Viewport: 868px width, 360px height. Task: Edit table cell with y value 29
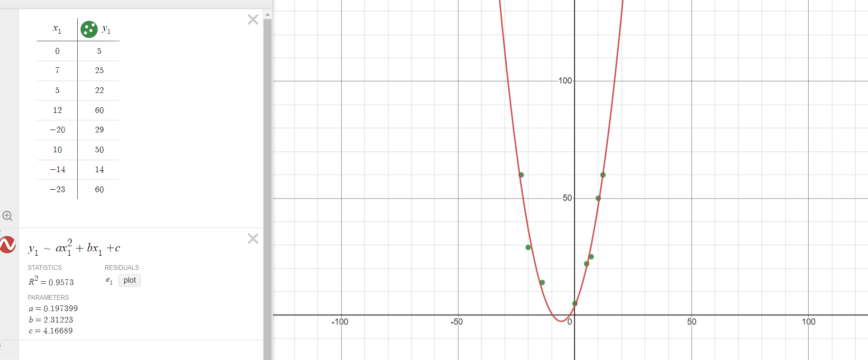point(99,130)
